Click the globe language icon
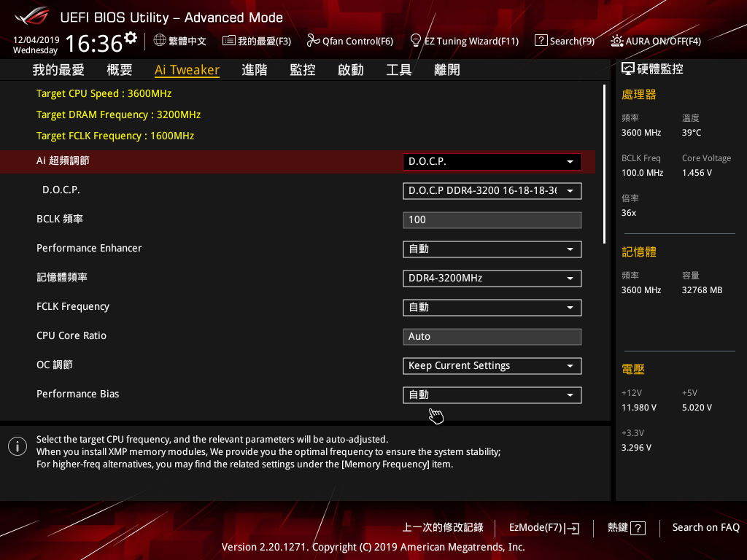This screenshot has height=560, width=747. 160,41
